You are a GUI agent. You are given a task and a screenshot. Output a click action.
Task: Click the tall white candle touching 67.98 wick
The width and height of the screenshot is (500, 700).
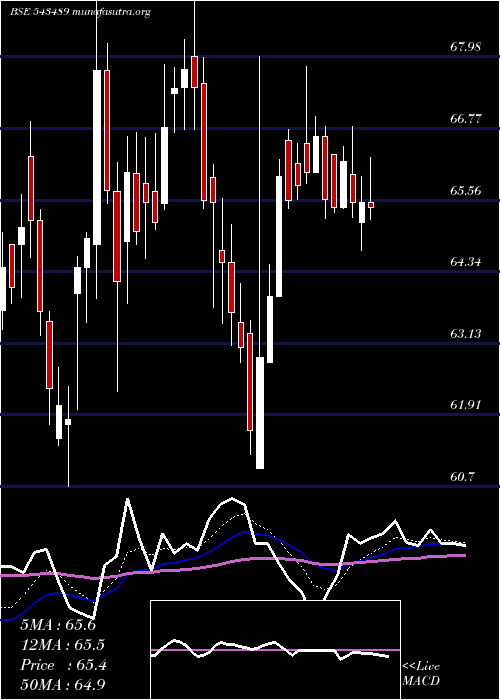coord(259,413)
